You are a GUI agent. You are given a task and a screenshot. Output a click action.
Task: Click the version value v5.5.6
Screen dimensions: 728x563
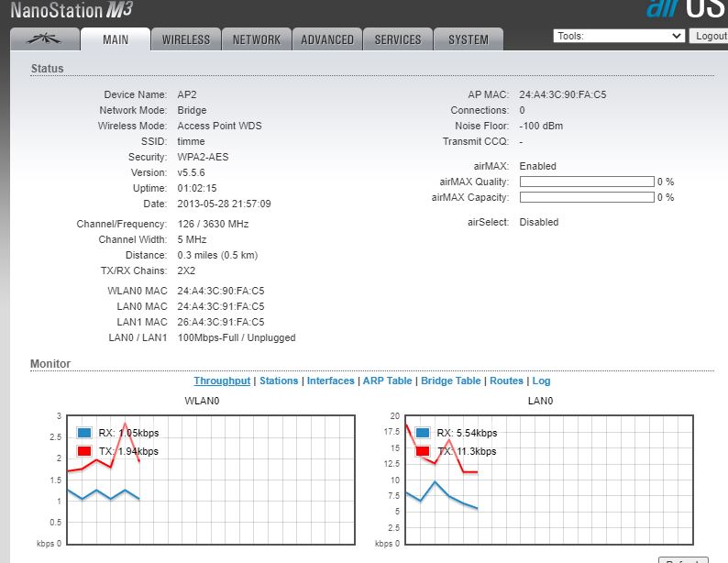click(191, 172)
